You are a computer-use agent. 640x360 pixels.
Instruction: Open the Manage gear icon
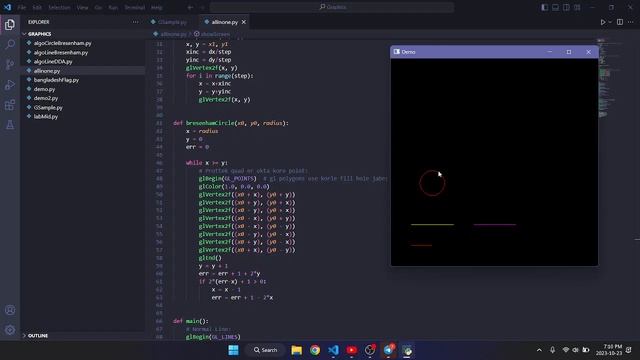tap(10, 330)
